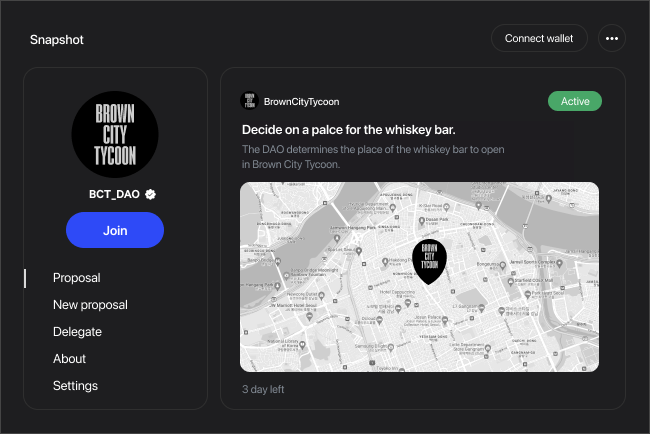The width and height of the screenshot is (650, 434).
Task: Open the Delegate section
Action: [78, 332]
